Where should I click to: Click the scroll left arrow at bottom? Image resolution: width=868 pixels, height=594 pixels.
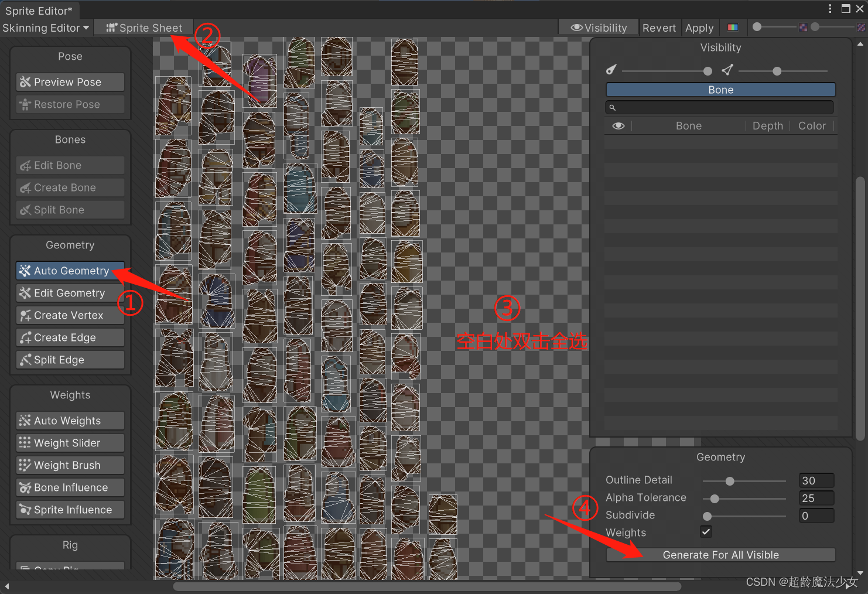6,586
